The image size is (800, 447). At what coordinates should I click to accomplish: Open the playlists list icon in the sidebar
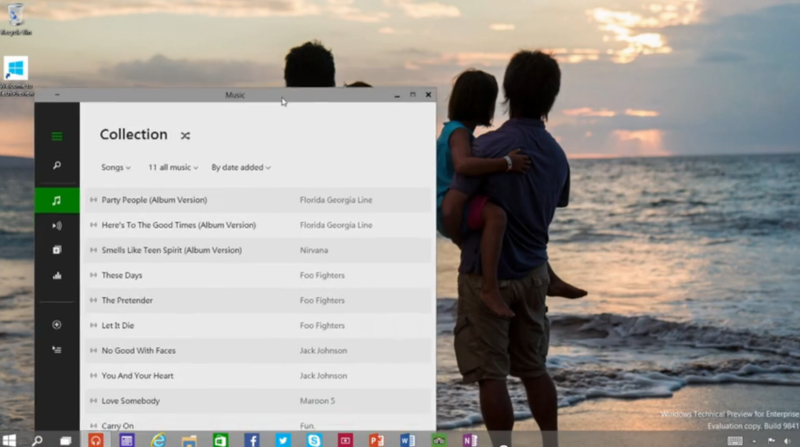click(x=57, y=350)
